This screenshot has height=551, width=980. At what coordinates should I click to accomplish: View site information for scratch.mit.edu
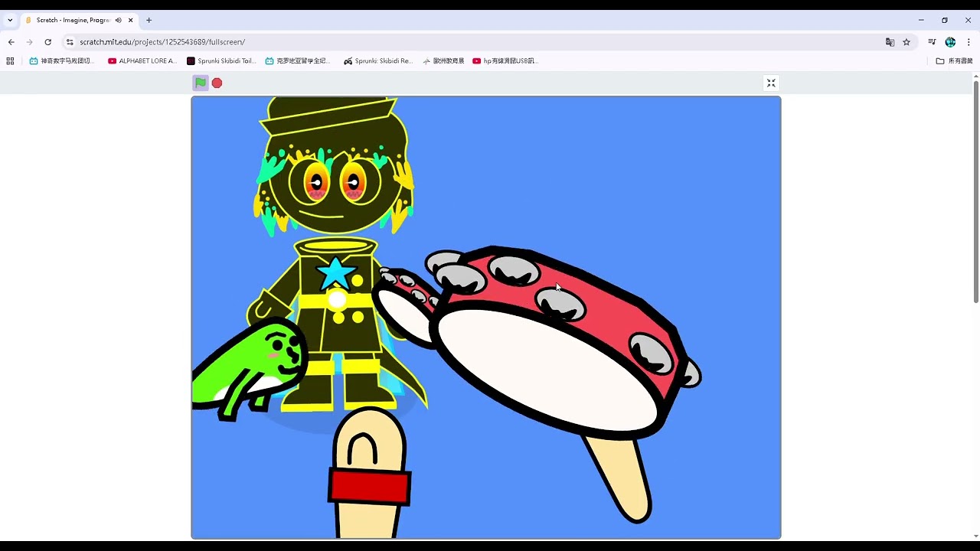[x=70, y=42]
